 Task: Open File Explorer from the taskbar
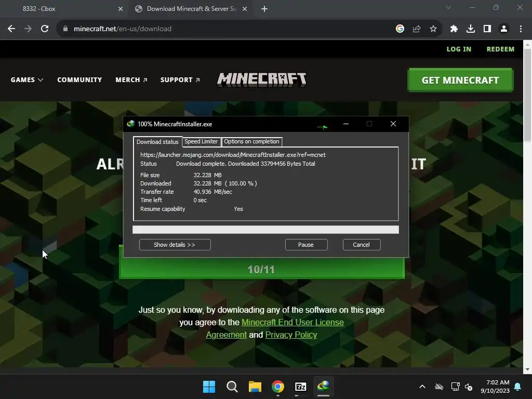pyautogui.click(x=255, y=387)
